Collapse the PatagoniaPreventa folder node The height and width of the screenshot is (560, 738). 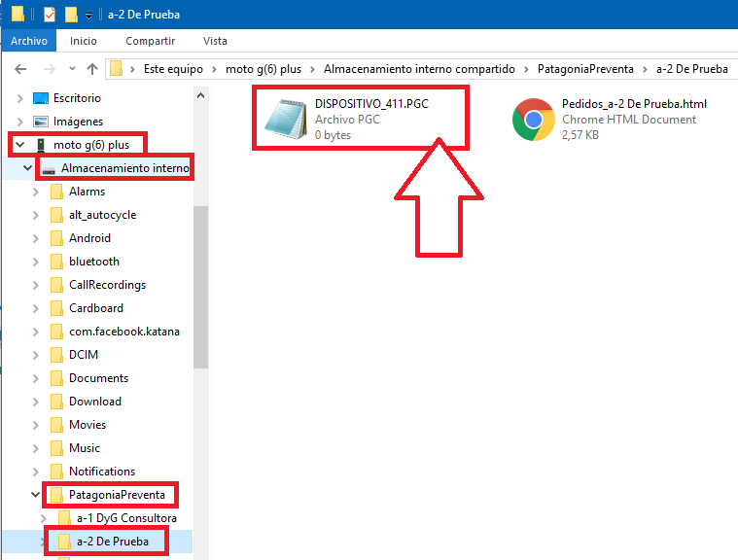tap(35, 494)
